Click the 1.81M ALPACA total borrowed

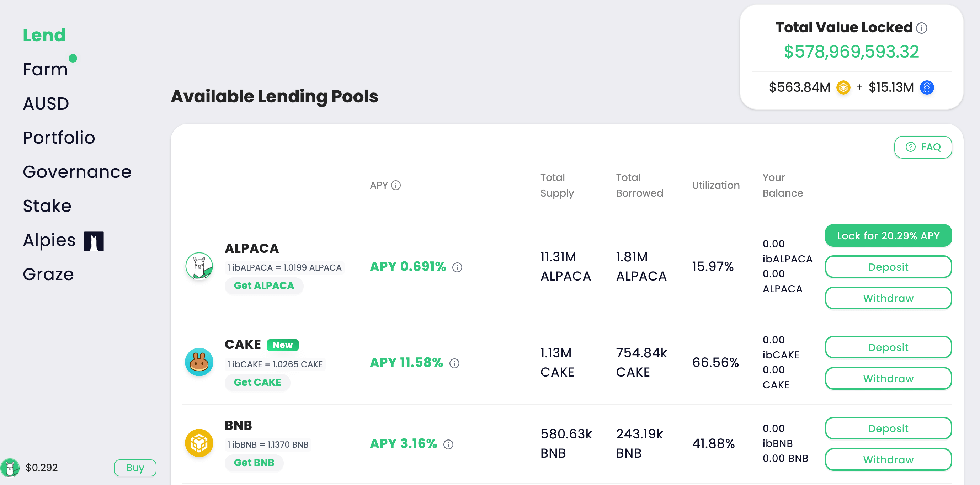point(641,267)
